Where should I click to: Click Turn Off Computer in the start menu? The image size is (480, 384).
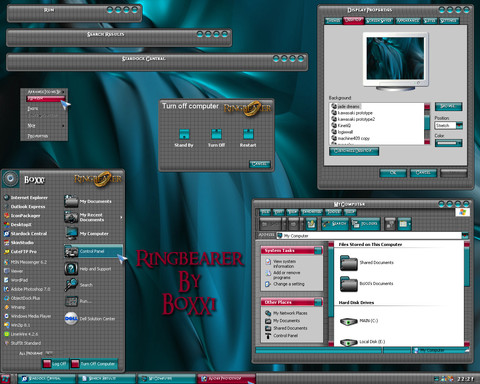click(x=94, y=364)
